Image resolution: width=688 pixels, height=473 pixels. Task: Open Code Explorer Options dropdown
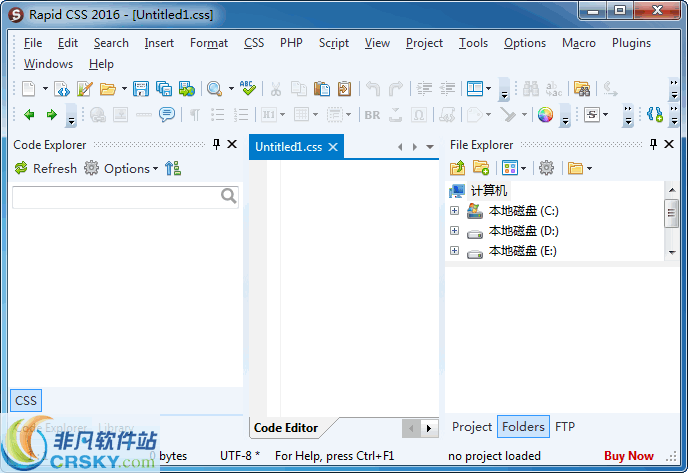tap(122, 168)
